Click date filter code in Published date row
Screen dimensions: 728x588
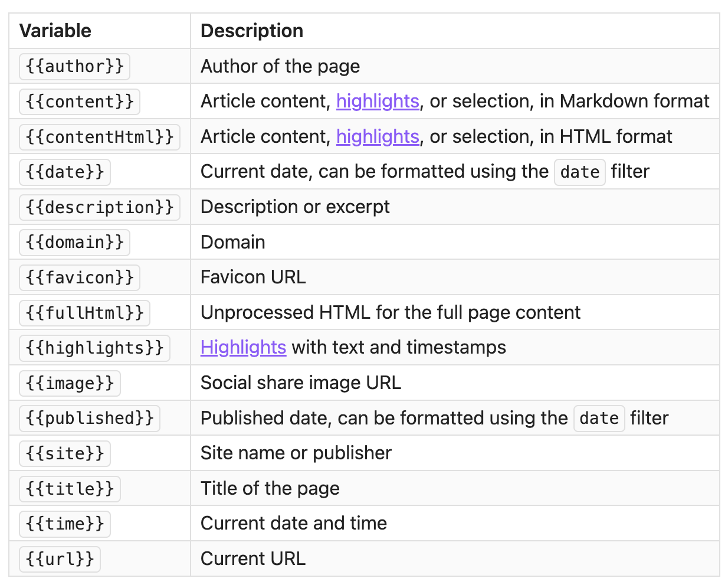599,419
